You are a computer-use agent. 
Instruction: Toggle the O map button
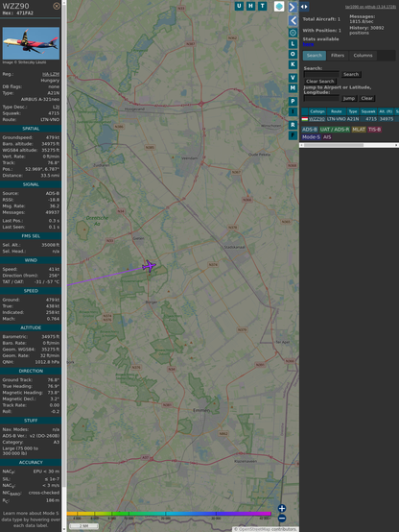coord(293,54)
